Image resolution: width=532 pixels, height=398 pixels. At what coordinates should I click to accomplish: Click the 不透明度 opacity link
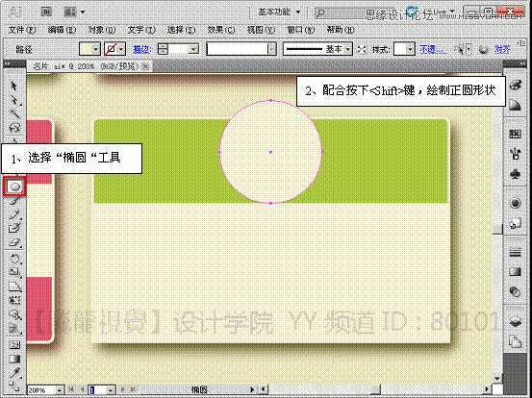[x=433, y=49]
